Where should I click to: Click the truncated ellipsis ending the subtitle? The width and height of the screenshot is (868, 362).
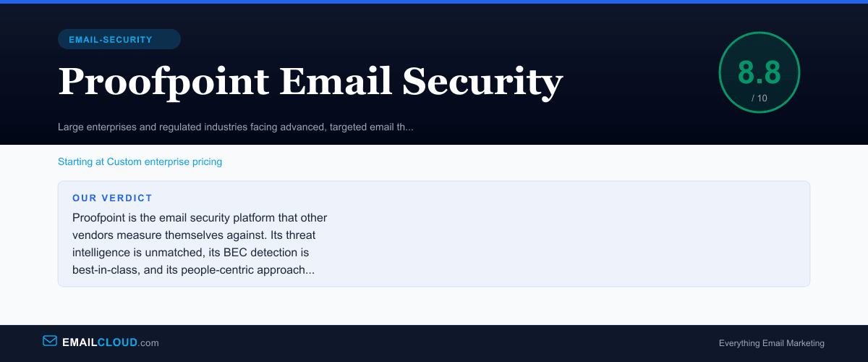[x=409, y=127]
